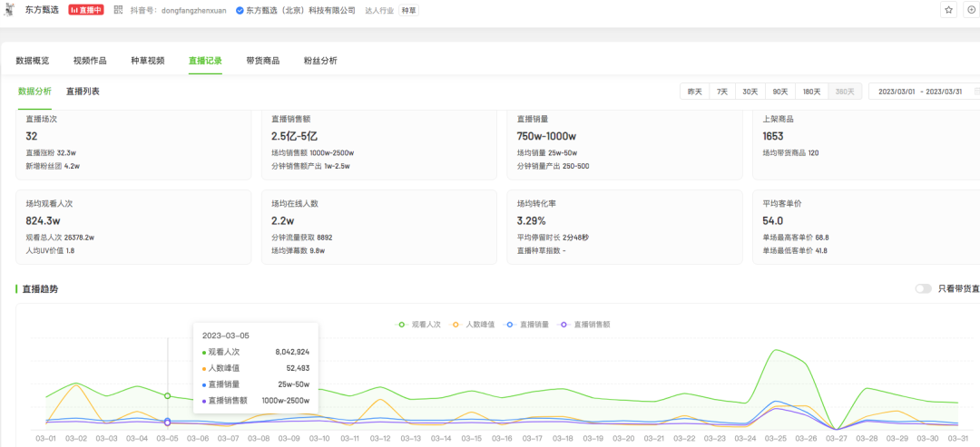Switch to the 粉丝分析 tab
This screenshot has width=980, height=447.
[x=320, y=61]
